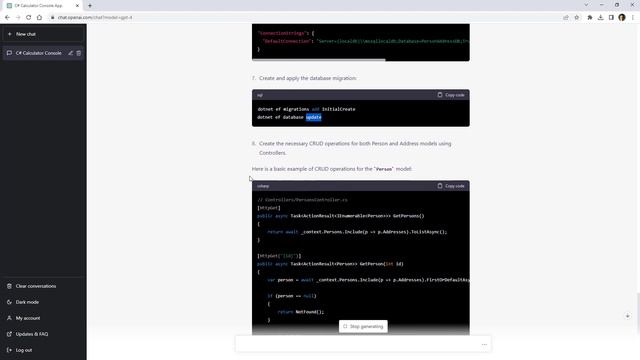
Task: Click the highlighted word update in the code
Action: click(313, 117)
